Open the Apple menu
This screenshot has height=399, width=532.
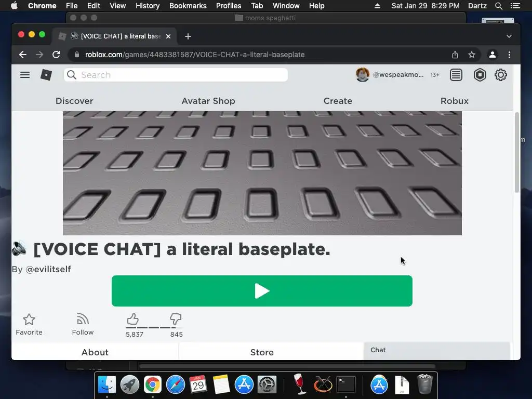pos(14,6)
